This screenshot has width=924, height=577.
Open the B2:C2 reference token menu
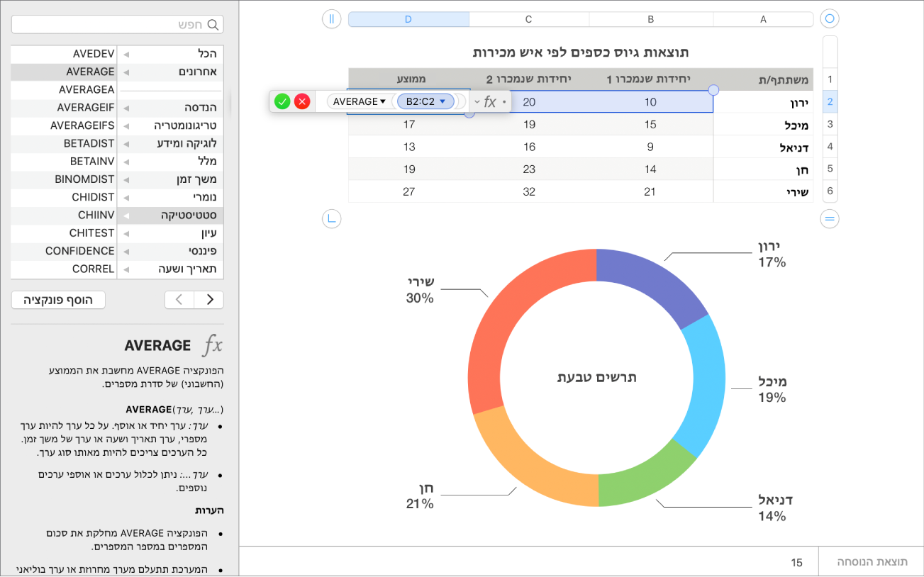coord(442,101)
